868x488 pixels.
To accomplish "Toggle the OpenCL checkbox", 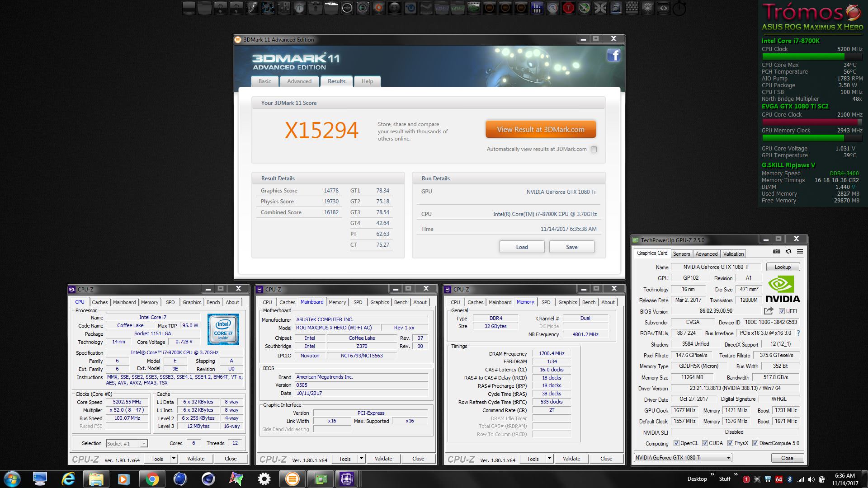I will 676,443.
